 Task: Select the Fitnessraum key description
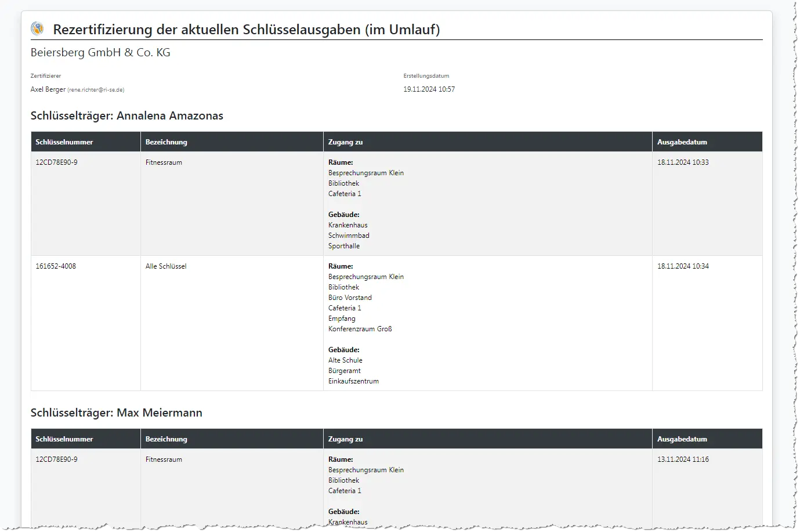click(164, 162)
